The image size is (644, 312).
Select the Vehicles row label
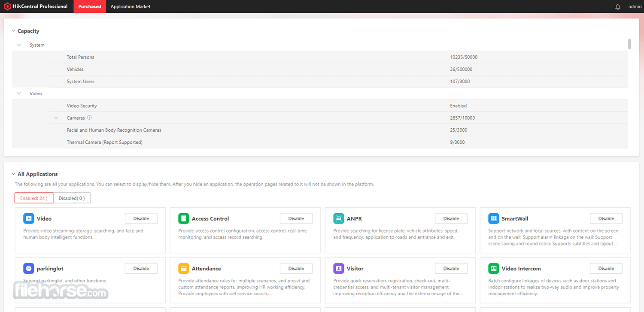point(75,69)
